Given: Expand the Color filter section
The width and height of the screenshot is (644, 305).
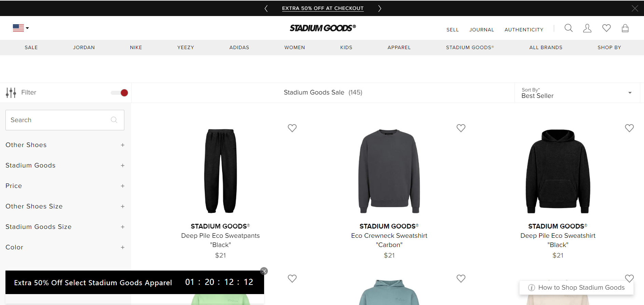Looking at the screenshot, I should 65,247.
